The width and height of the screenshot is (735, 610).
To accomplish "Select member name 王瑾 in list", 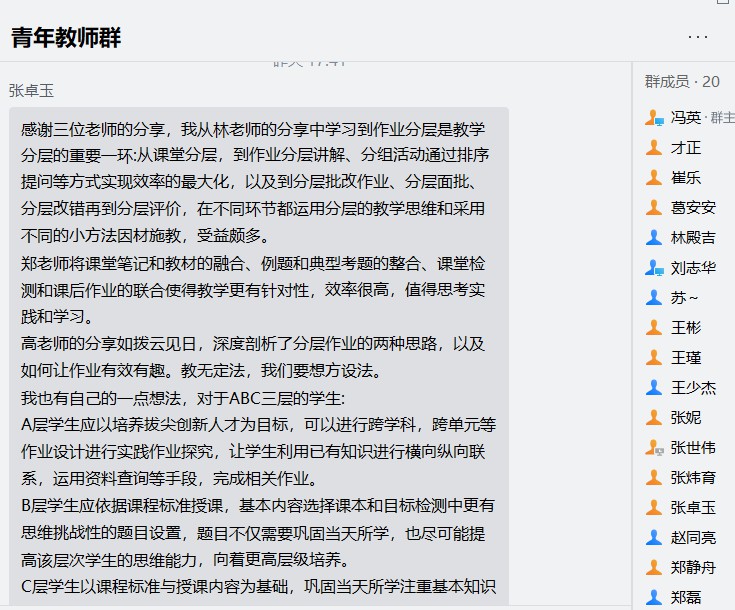I will [686, 358].
